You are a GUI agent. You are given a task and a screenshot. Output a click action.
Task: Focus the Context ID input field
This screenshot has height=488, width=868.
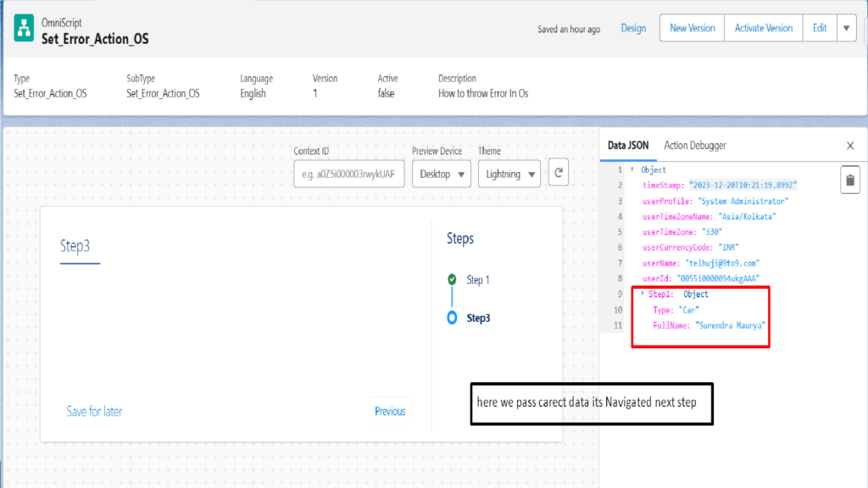pyautogui.click(x=348, y=175)
